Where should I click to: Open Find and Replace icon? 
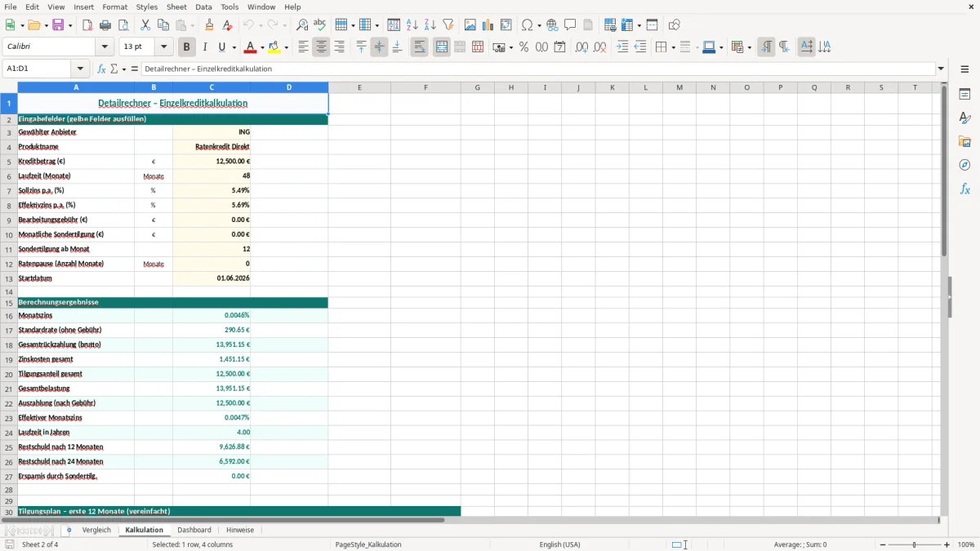coord(302,25)
